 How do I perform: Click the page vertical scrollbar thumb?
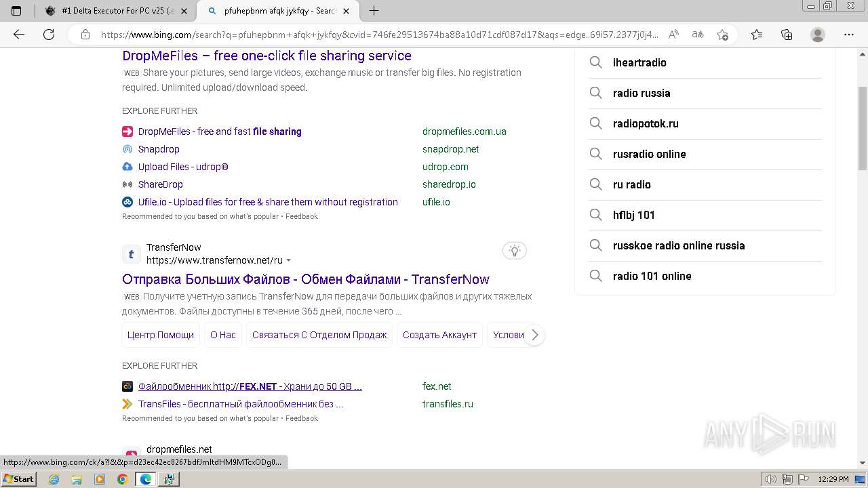[x=863, y=129]
